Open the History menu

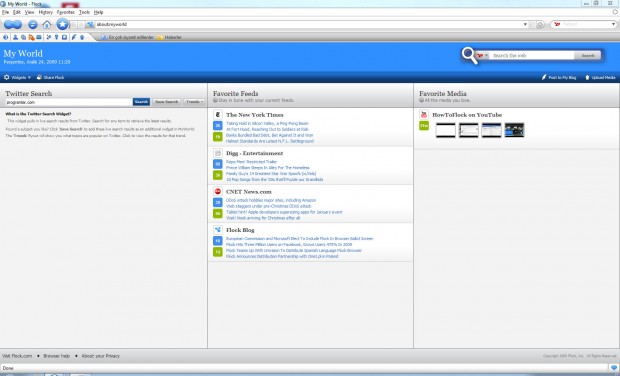(45, 12)
